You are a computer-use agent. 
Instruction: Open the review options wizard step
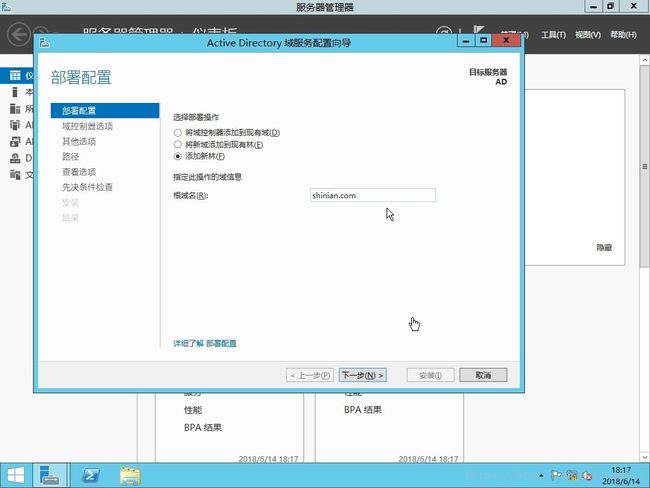click(x=79, y=172)
